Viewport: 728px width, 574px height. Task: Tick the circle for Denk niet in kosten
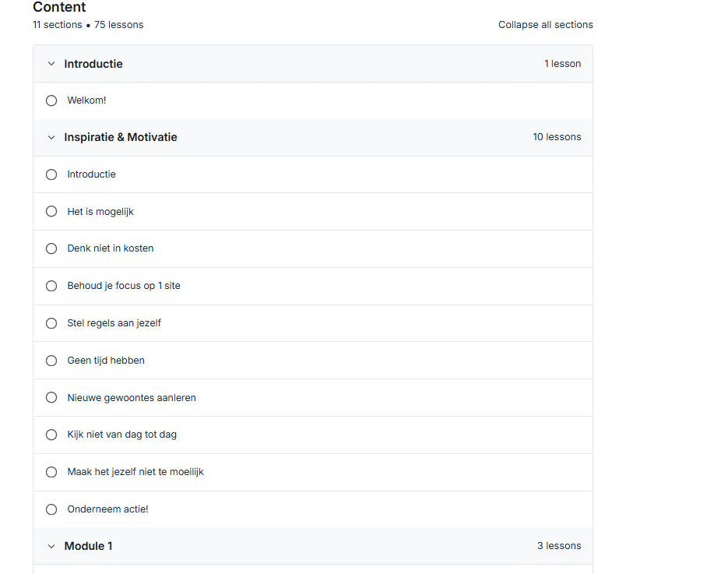tap(51, 249)
